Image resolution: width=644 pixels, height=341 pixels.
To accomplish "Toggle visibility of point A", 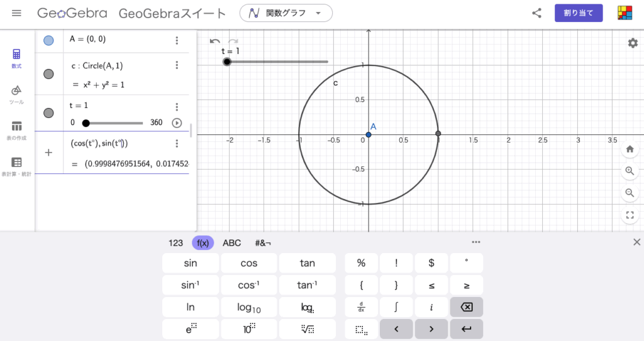I will pyautogui.click(x=48, y=40).
